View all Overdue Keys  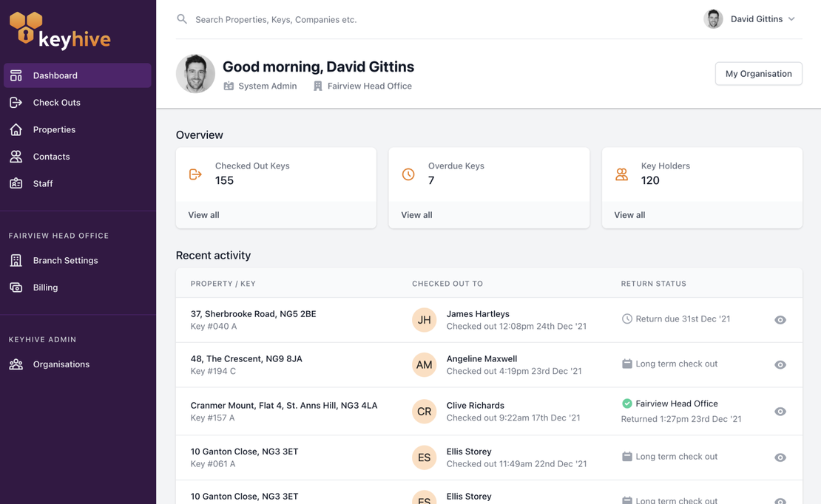pyautogui.click(x=416, y=215)
